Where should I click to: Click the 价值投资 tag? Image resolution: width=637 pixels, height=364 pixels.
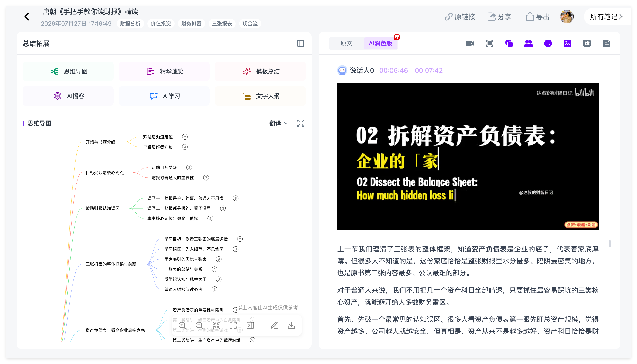pos(161,24)
